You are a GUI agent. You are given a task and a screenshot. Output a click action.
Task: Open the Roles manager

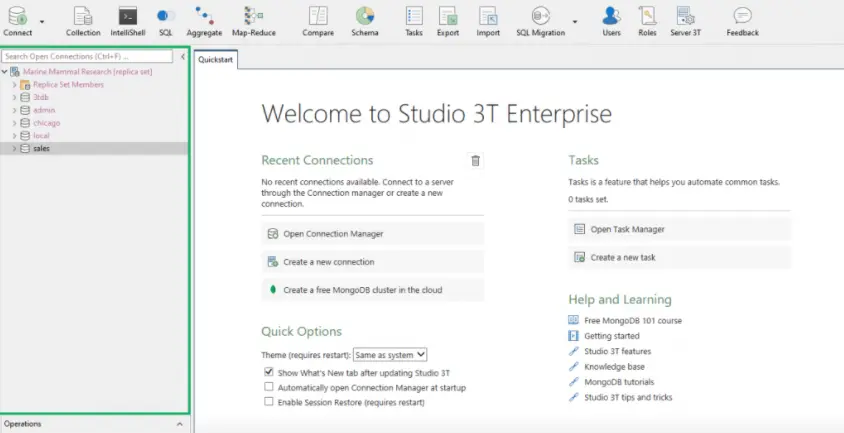647,21
